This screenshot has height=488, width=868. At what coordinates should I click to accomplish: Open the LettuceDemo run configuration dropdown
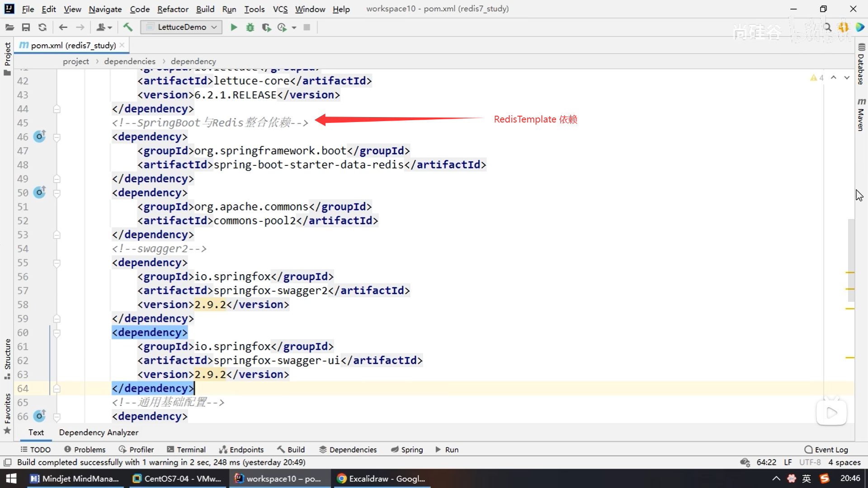click(181, 27)
